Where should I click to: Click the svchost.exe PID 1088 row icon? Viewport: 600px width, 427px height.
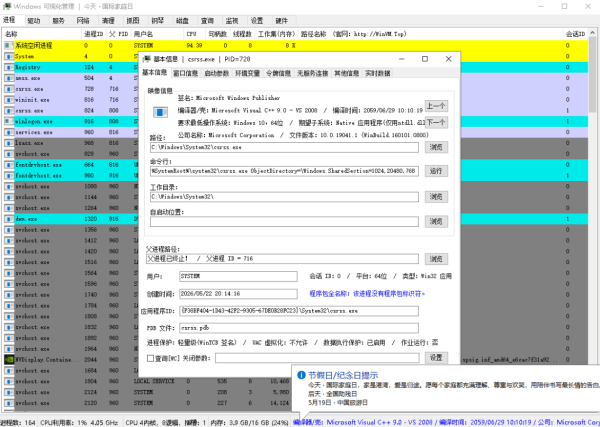coord(9,186)
